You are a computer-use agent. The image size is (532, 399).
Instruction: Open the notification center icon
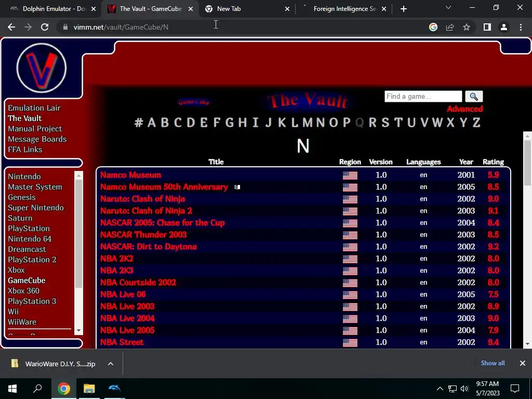pos(515,389)
